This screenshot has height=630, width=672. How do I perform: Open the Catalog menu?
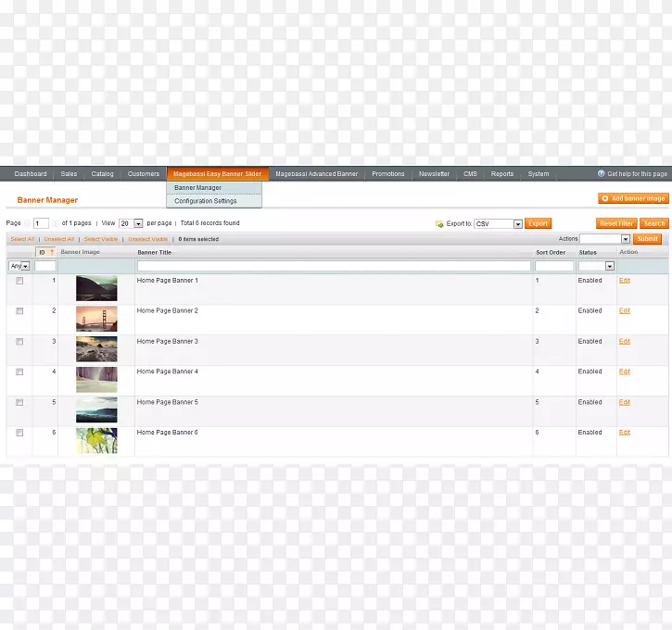click(102, 174)
